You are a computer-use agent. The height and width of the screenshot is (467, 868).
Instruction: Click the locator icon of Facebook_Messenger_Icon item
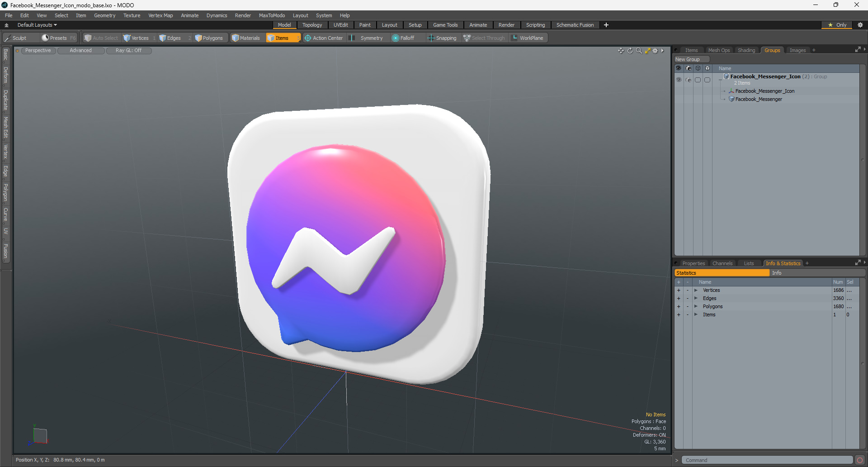click(731, 91)
